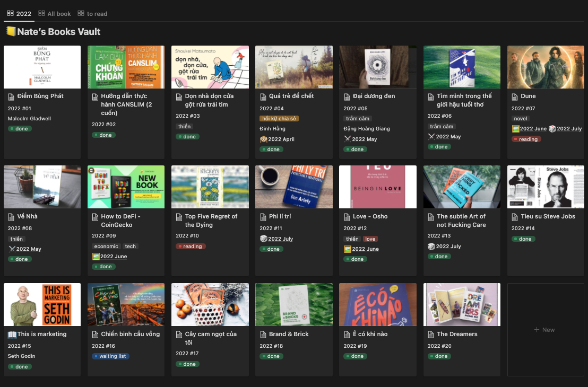Click the page icon beside Điểm Bùng Phát

(x=12, y=96)
